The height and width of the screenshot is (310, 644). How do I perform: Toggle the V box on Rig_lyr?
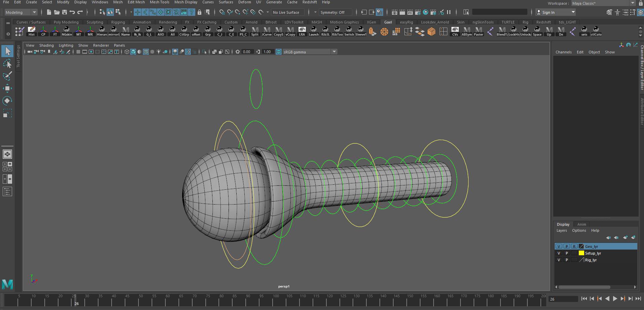[x=559, y=260]
